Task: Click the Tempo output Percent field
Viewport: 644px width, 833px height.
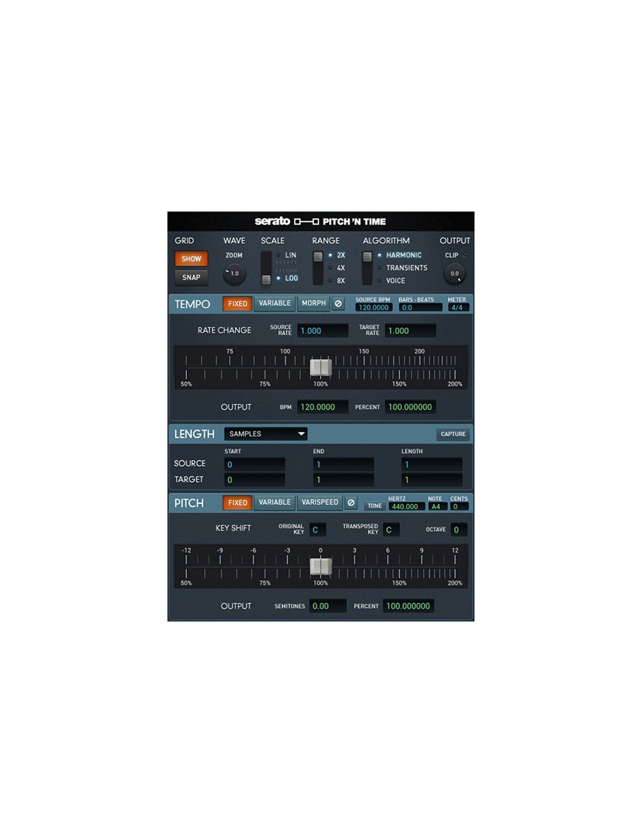Action: pos(410,407)
